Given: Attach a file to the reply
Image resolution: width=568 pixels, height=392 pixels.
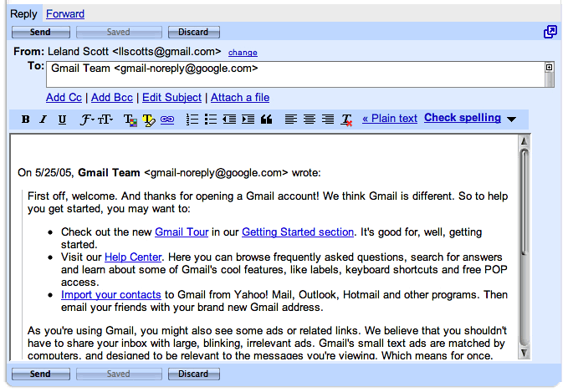Looking at the screenshot, I should click(x=240, y=97).
